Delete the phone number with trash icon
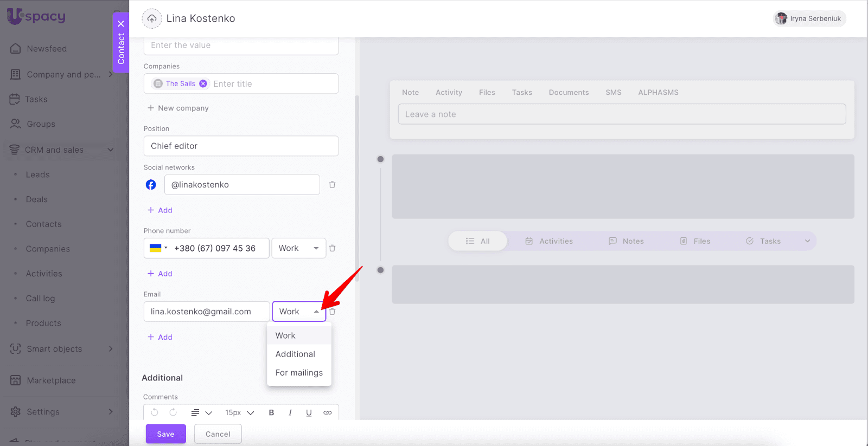 pyautogui.click(x=332, y=248)
